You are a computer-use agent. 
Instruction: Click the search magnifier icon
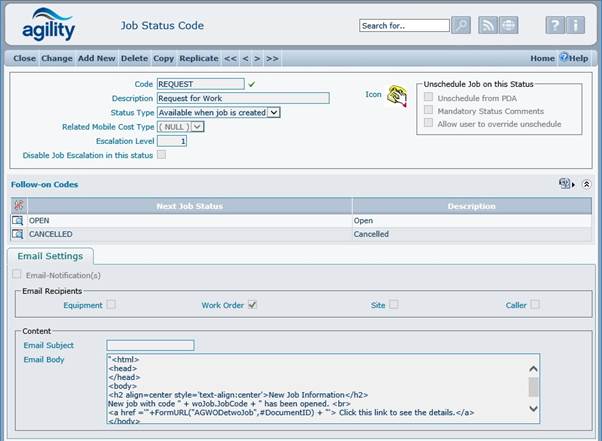coord(461,25)
